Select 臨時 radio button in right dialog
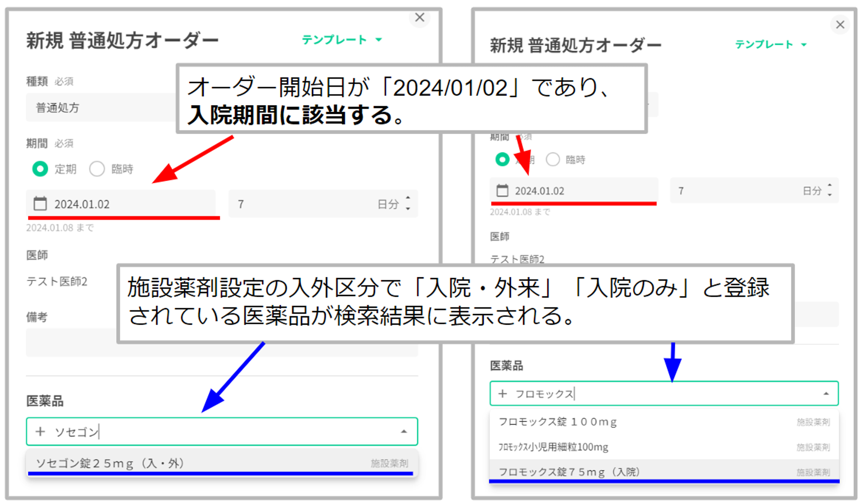The width and height of the screenshot is (863, 504). tap(553, 160)
